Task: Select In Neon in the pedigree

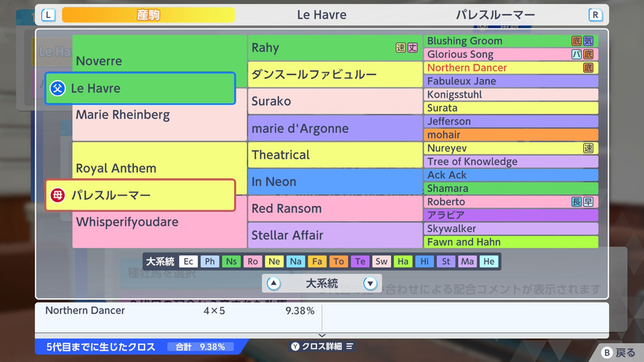Action: click(335, 182)
